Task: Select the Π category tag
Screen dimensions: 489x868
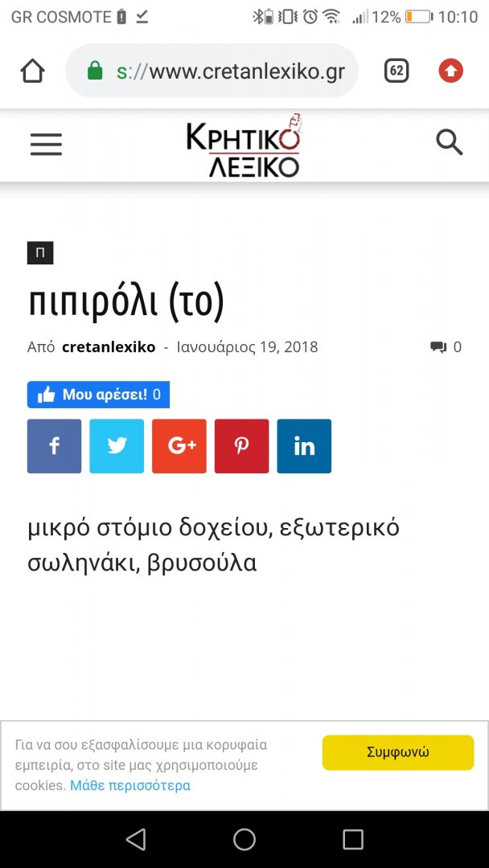Action: tap(40, 253)
